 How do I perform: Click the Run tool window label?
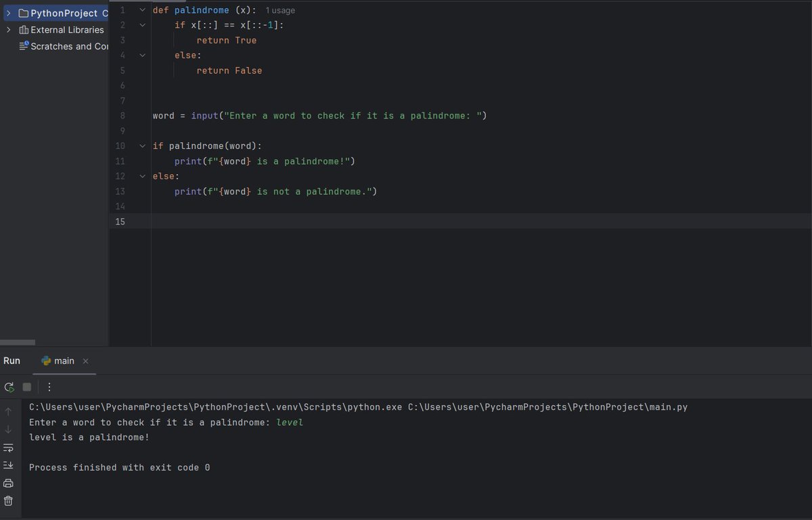point(12,360)
